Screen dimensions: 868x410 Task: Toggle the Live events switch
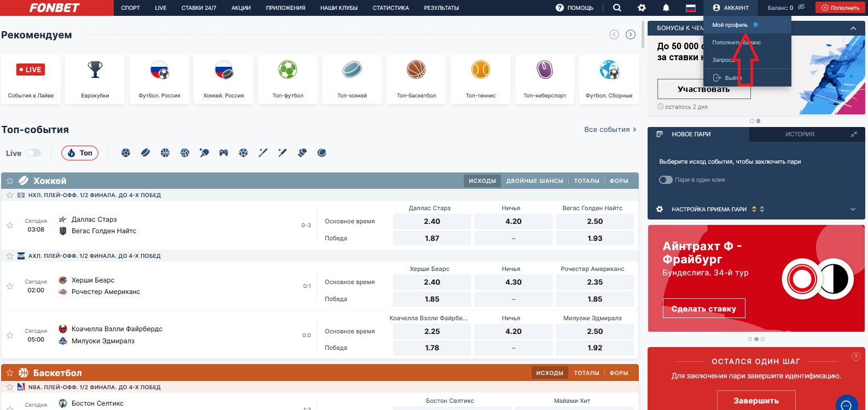coord(34,153)
